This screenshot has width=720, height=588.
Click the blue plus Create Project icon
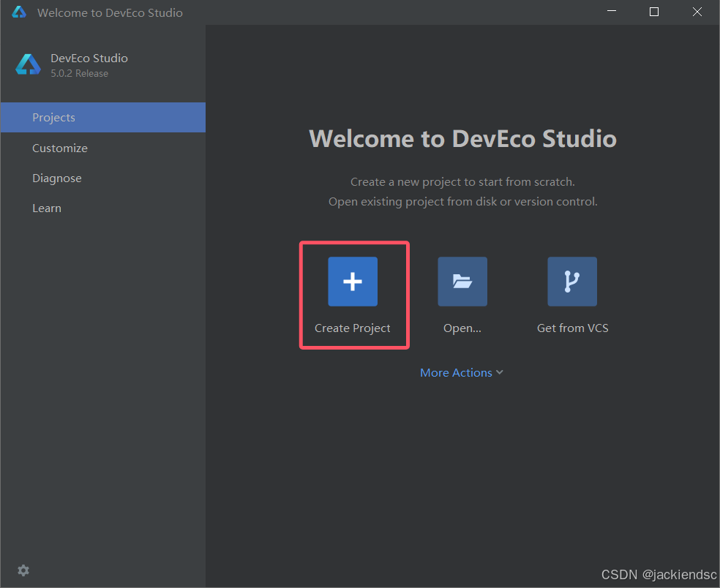coord(353,282)
